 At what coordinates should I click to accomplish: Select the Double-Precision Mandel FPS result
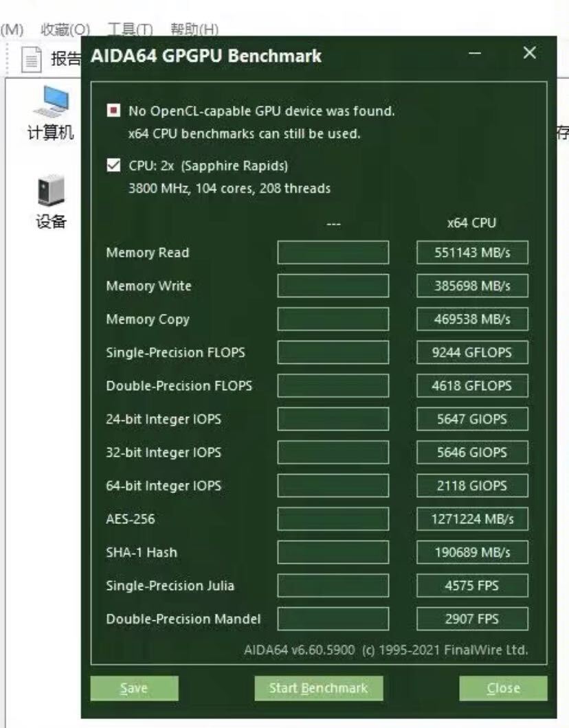click(471, 619)
